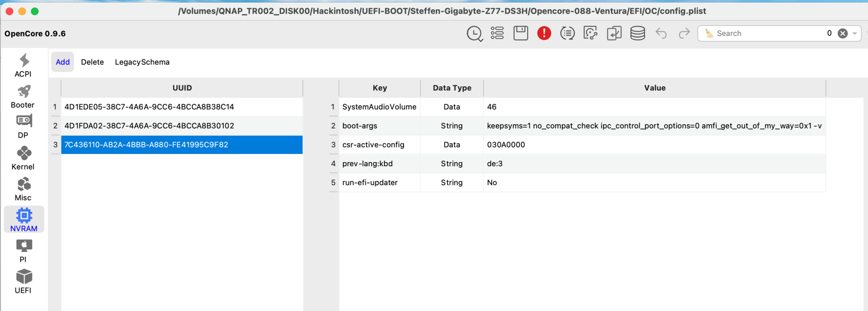This screenshot has width=868, height=311.
Task: Switch to the Booter section
Action: click(x=23, y=97)
